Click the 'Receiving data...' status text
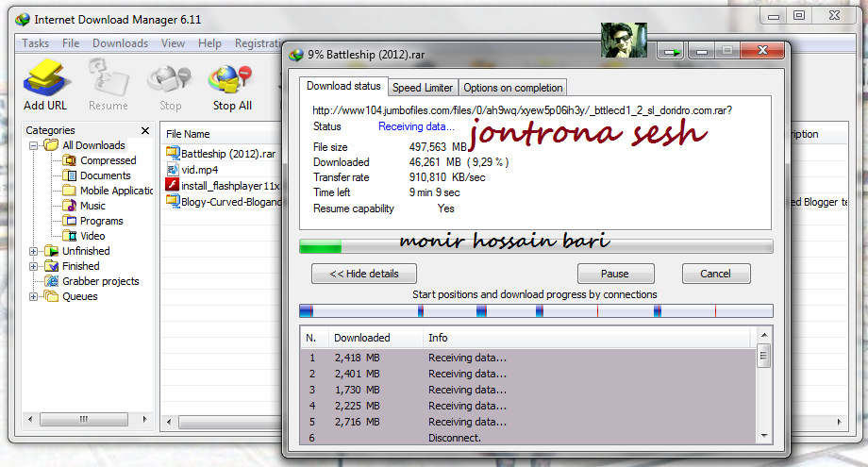 416,126
